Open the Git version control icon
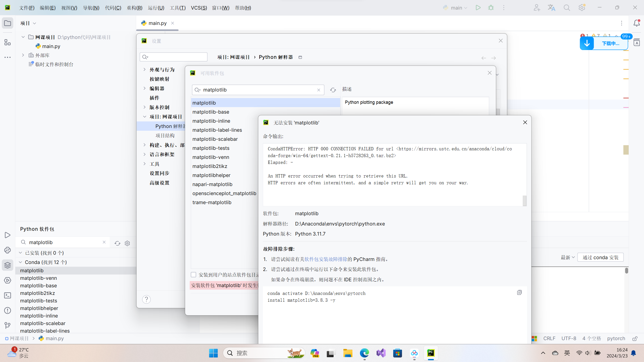The width and height of the screenshot is (644, 362). point(8,326)
